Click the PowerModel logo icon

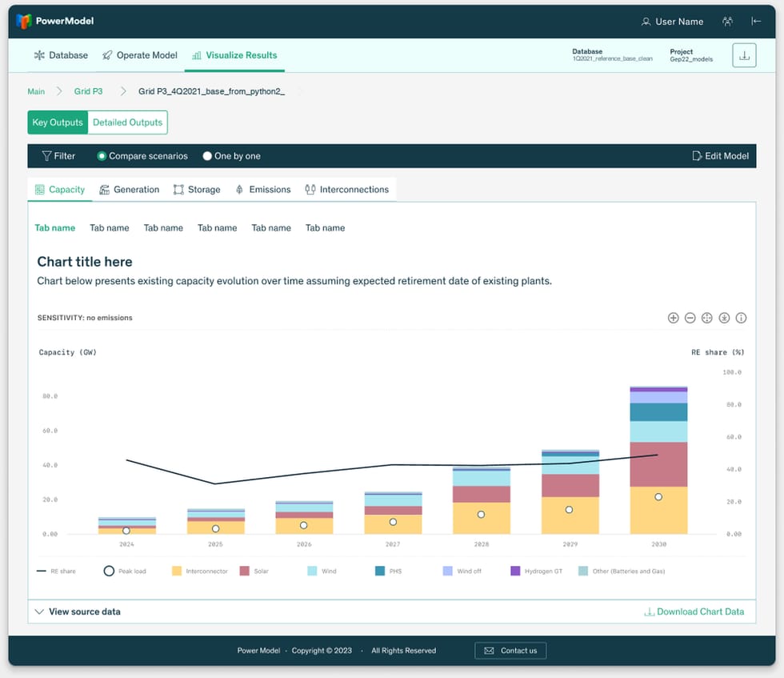click(23, 21)
